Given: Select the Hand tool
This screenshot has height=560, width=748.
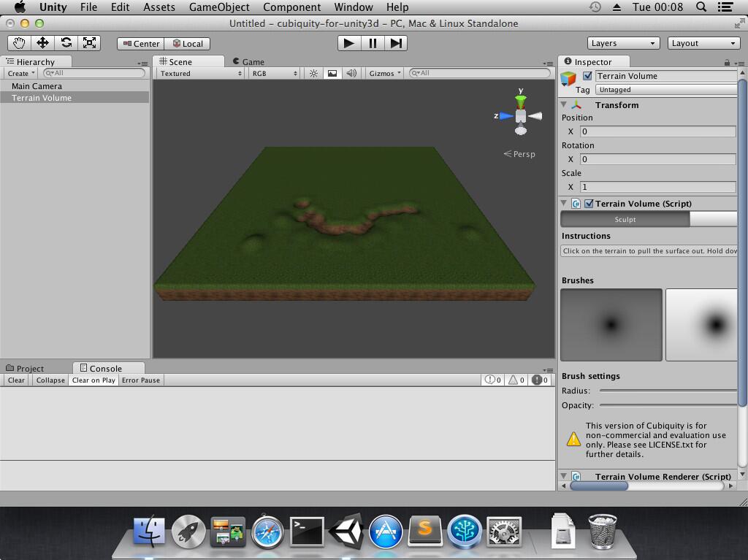Looking at the screenshot, I should click(x=19, y=43).
